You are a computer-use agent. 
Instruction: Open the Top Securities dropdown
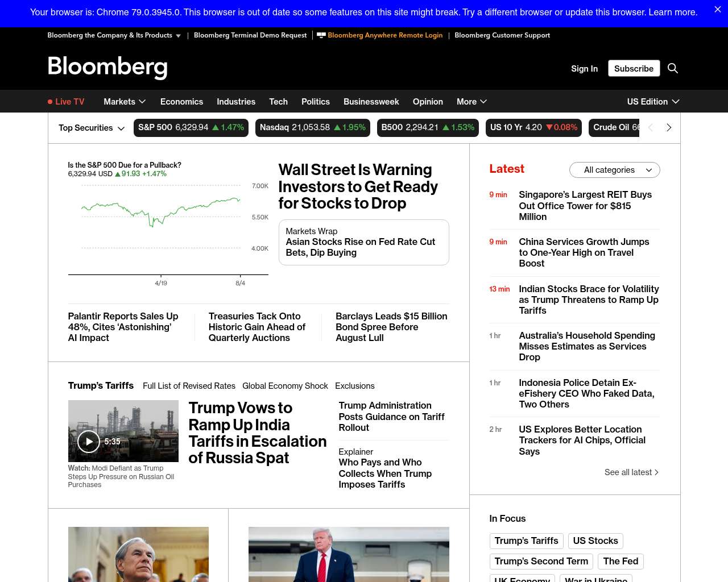(x=92, y=128)
